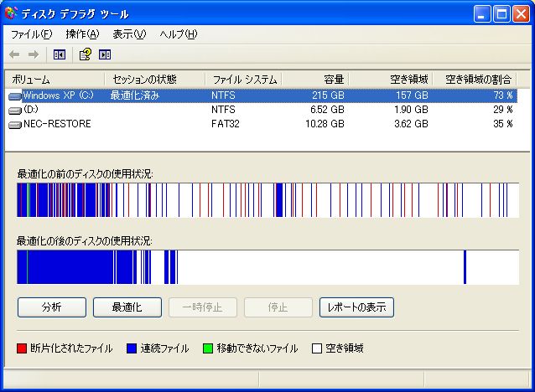The height and width of the screenshot is (392, 535).
Task: Click the レポートの表示 button
Action: tap(356, 307)
